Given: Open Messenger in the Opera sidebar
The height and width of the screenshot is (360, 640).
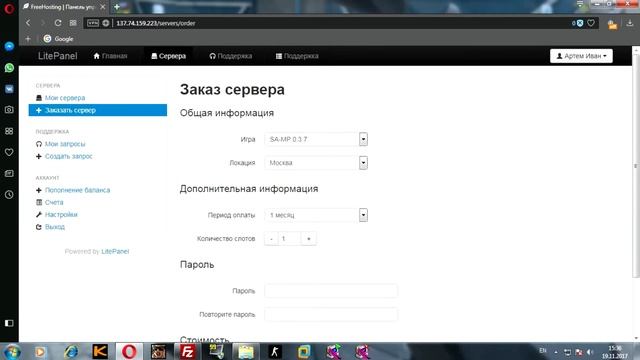Looking at the screenshot, I should click(x=9, y=47).
